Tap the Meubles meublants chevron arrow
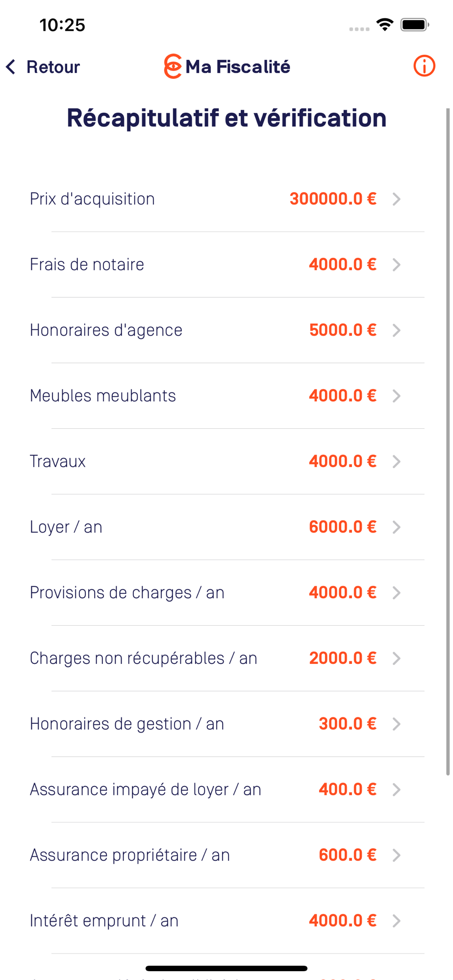Screen dimensions: 453x980 pos(397,396)
